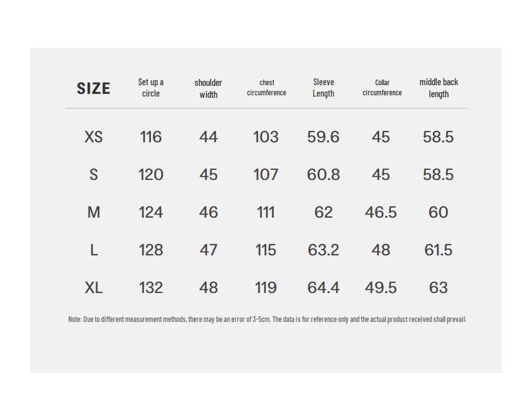Click the M collar circumference value 46.5

click(381, 212)
